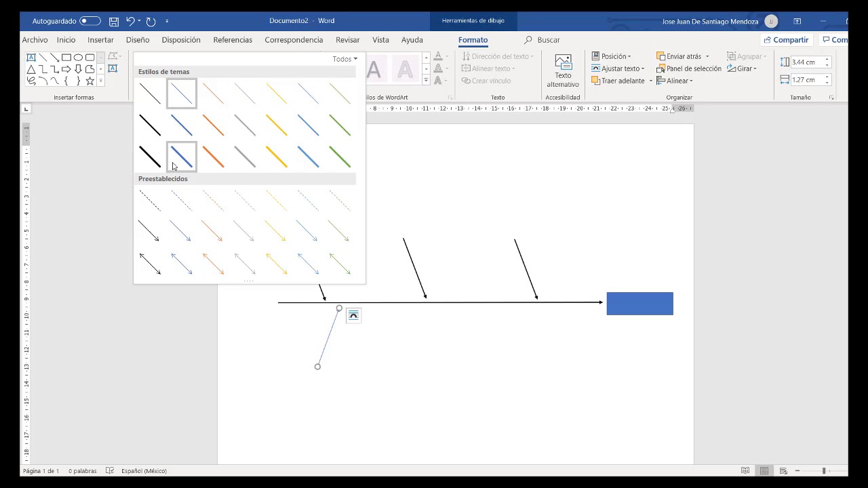
Task: Toggle the Autoguardado switch
Action: [x=90, y=21]
